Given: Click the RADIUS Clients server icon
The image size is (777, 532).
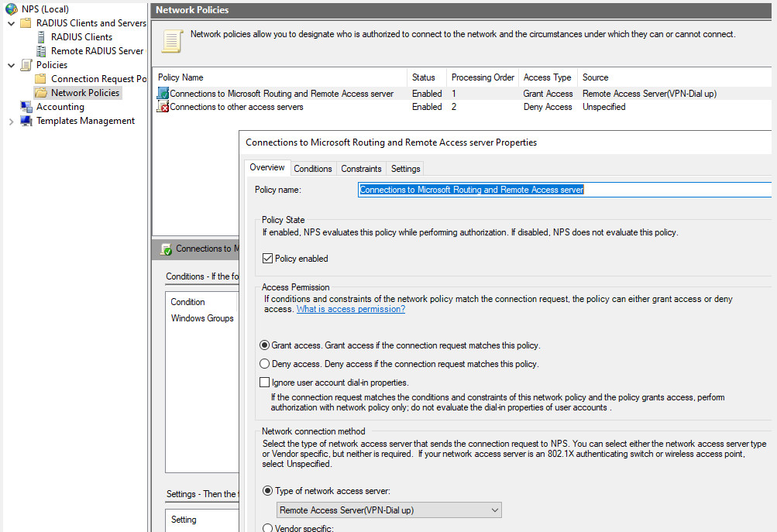Looking at the screenshot, I should click(42, 37).
